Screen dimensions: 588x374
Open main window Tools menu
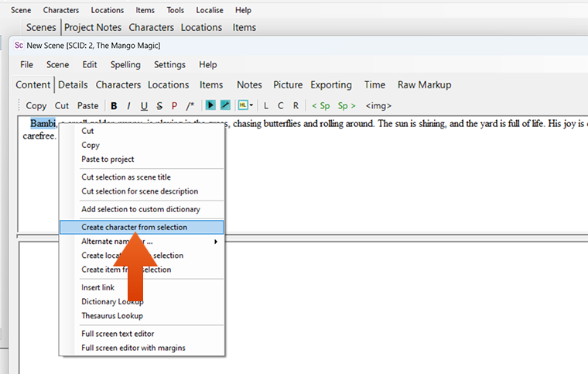pyautogui.click(x=175, y=11)
